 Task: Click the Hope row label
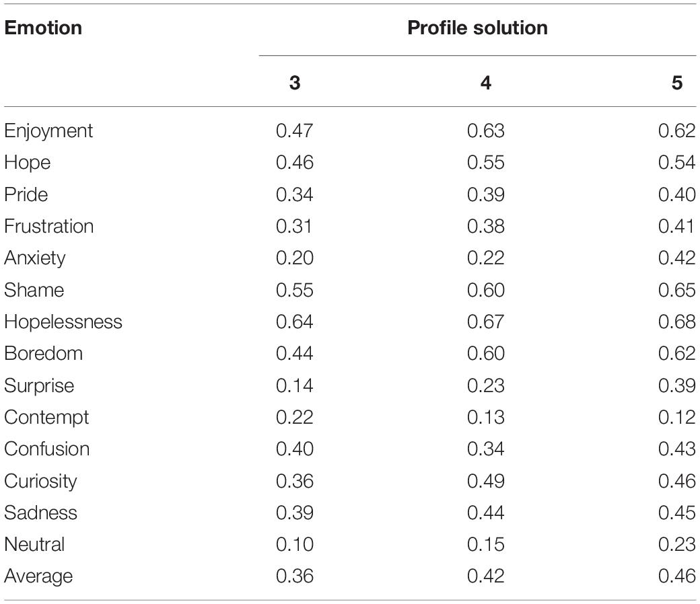[27, 163]
